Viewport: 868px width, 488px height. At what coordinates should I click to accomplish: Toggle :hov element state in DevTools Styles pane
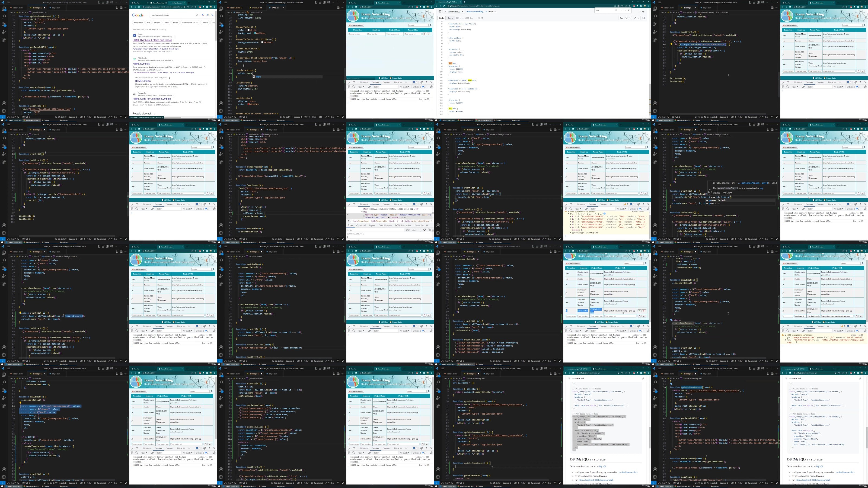pos(409,230)
